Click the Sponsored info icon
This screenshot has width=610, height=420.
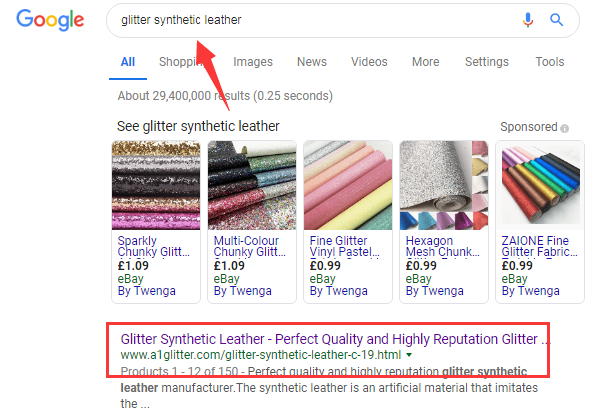pos(565,129)
